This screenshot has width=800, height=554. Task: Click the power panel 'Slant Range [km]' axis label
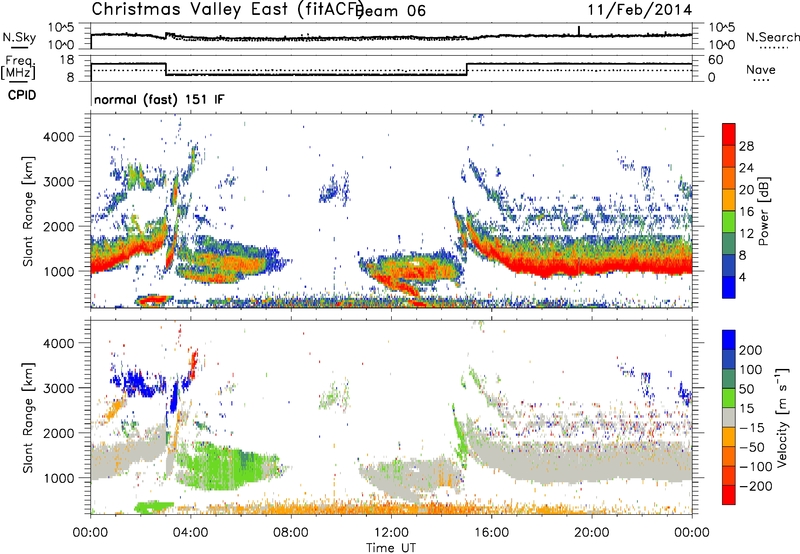click(x=28, y=211)
